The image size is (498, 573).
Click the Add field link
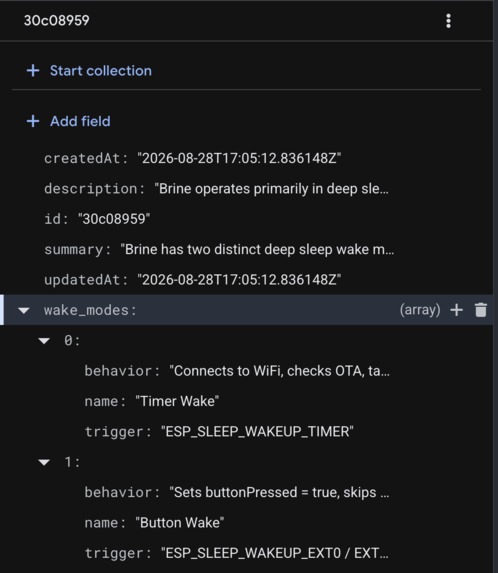pyautogui.click(x=80, y=121)
